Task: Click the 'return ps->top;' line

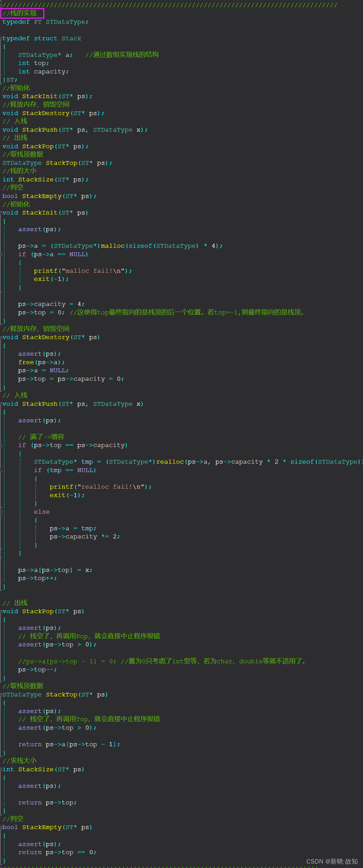Action: 47,803
